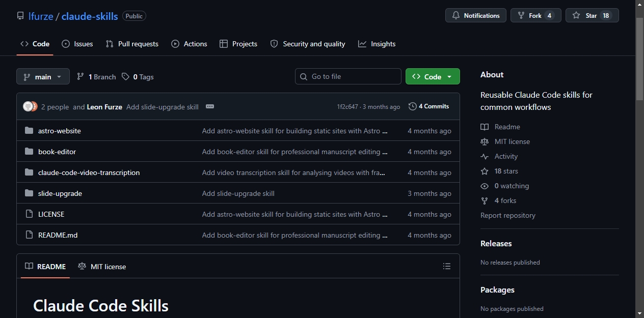View the 1 Branch link

[x=96, y=77]
